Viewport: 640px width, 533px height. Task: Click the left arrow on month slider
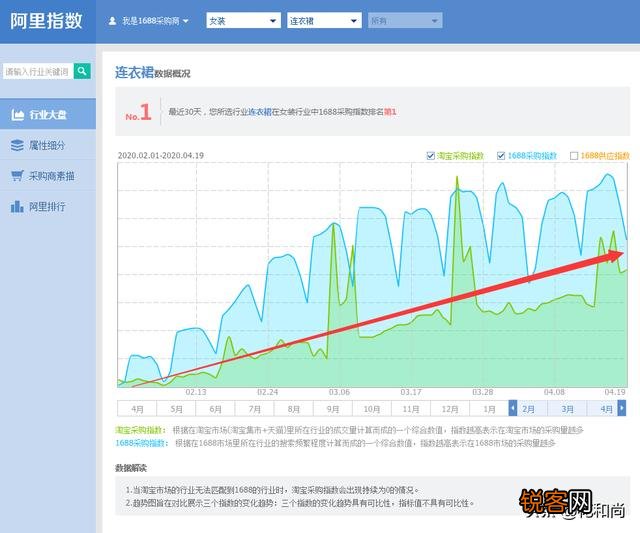click(513, 408)
